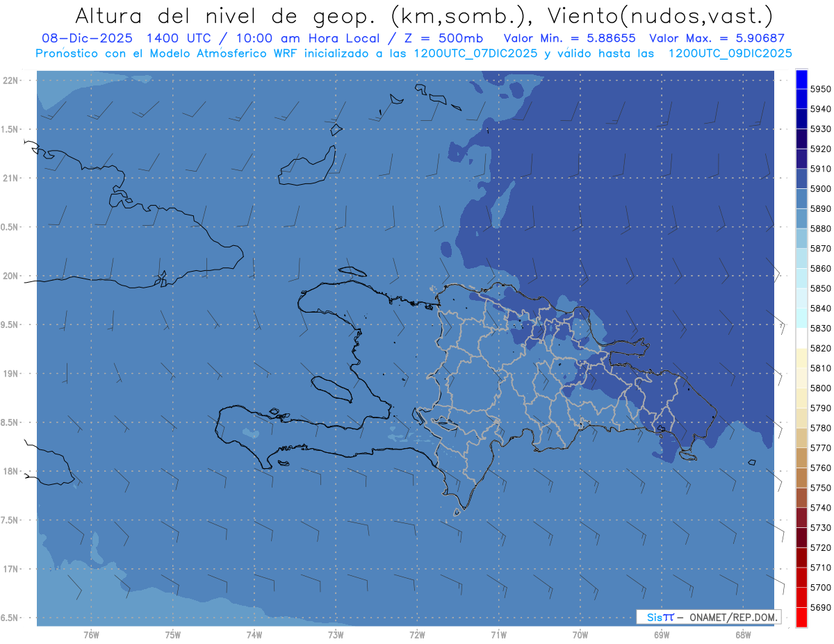Click the '72W' longitude label

(417, 634)
